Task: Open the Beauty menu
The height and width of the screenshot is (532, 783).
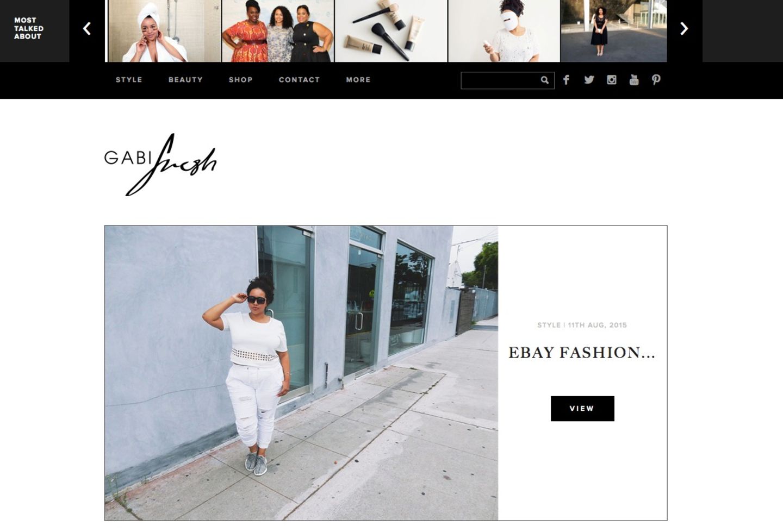Action: tap(185, 80)
